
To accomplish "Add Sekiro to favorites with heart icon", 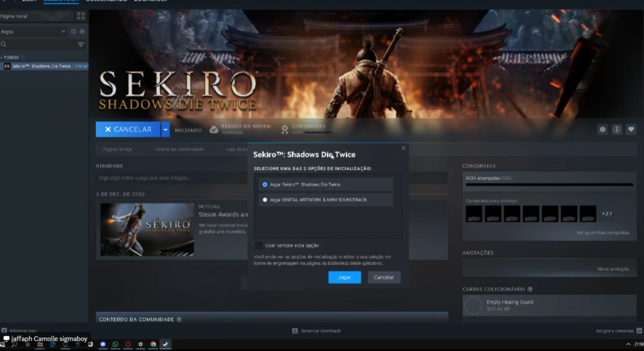I will click(x=631, y=129).
